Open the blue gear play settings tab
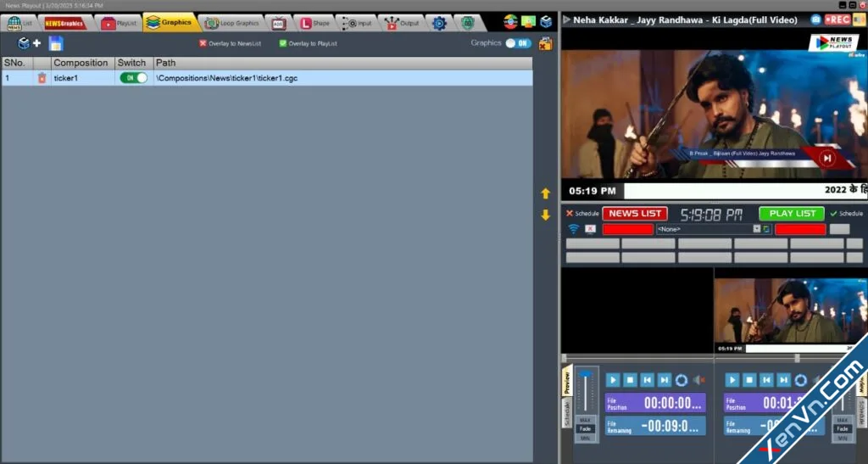The width and height of the screenshot is (868, 464). [439, 23]
